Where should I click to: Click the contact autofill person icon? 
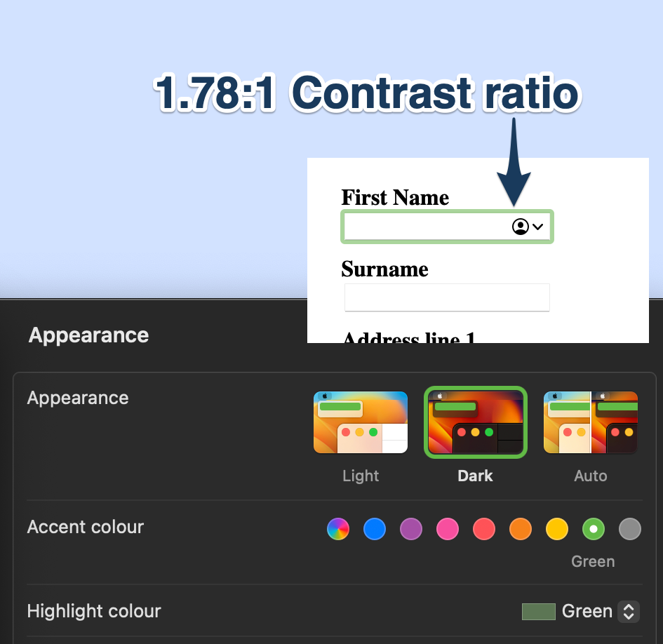520,227
